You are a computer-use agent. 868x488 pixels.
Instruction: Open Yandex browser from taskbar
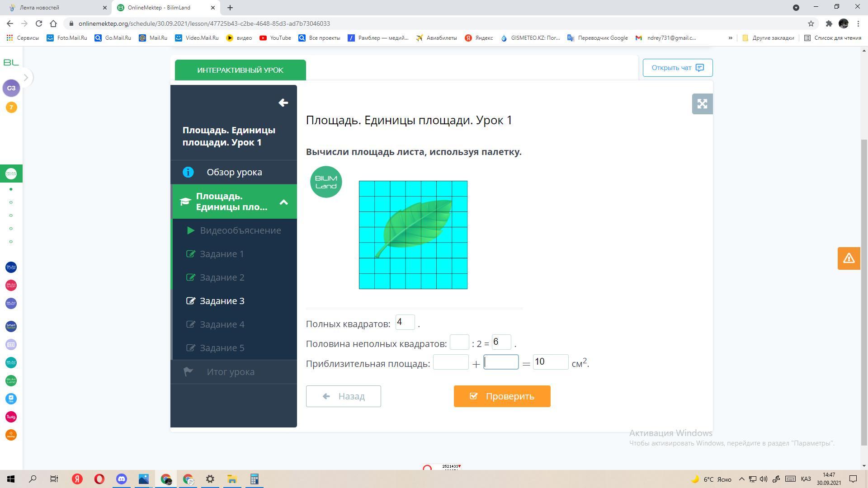tap(77, 479)
